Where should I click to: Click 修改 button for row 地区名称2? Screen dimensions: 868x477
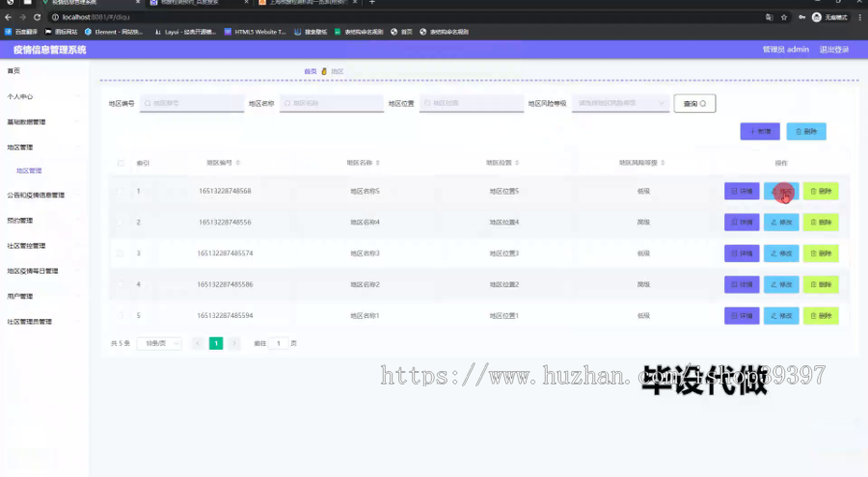click(781, 284)
